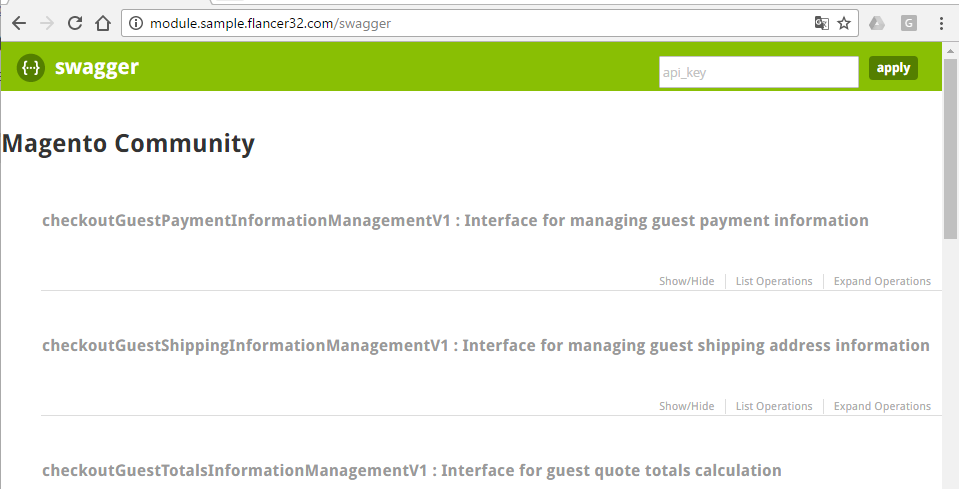
Task: Open the Chrome three-dot menu
Action: (941, 23)
